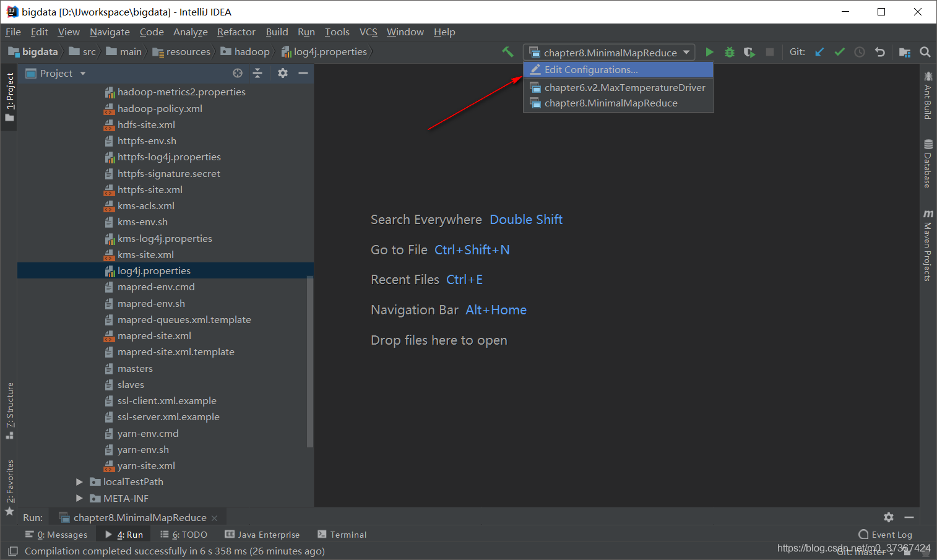937x560 pixels.
Task: Run with Coverage icon in toolbar
Action: (x=749, y=52)
